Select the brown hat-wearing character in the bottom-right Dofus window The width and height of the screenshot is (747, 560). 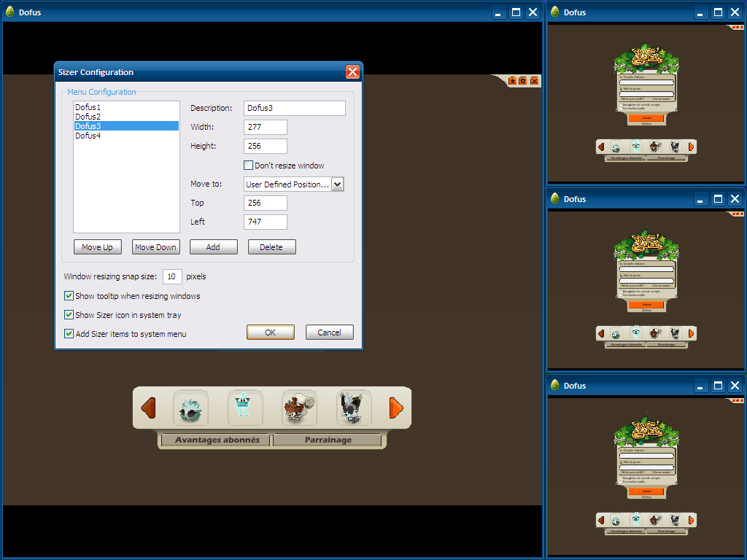655,520
